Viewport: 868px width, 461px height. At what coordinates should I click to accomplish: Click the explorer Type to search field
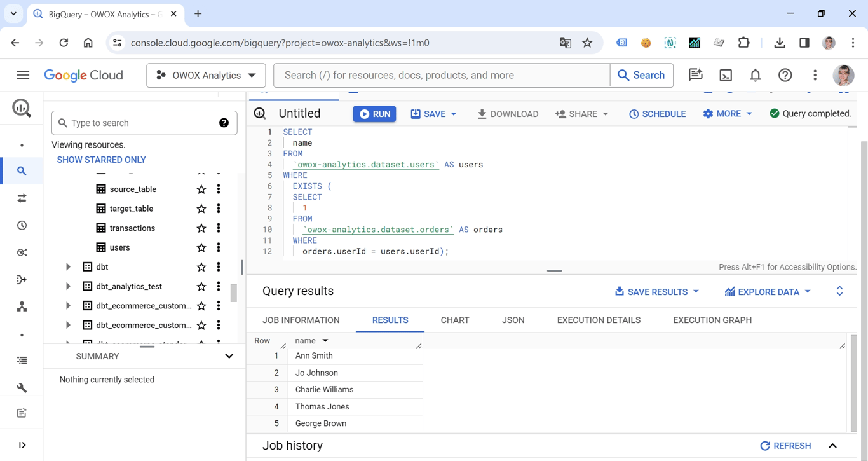click(144, 123)
